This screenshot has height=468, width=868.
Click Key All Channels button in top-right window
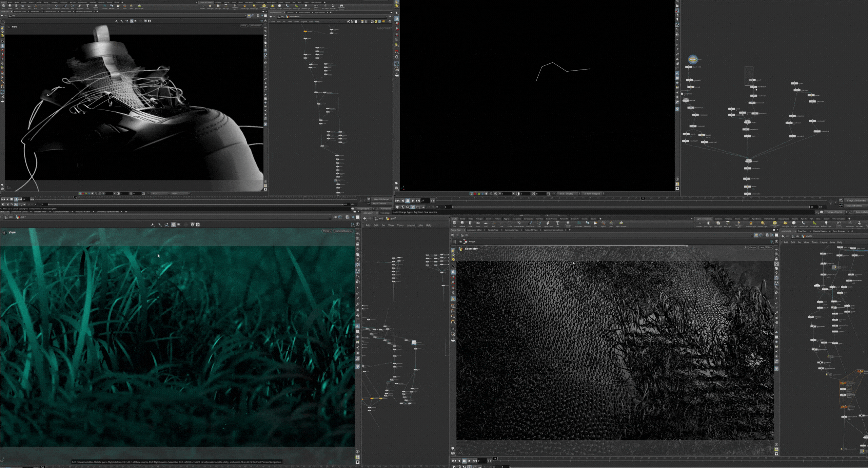tap(855, 206)
